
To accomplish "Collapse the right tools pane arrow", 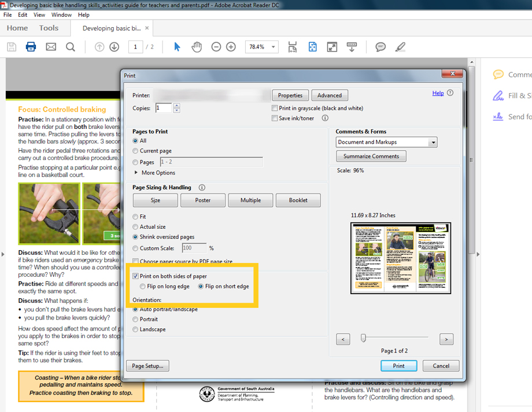I will click(478, 254).
